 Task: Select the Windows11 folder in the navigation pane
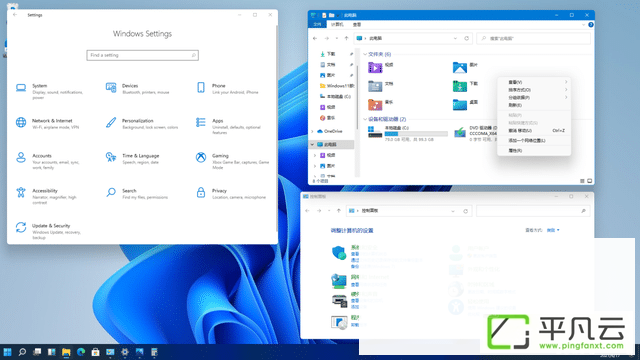click(x=336, y=86)
